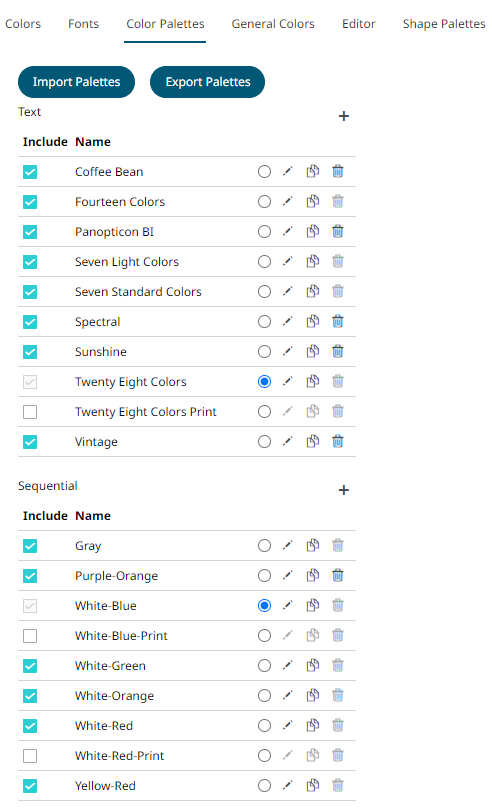Image resolution: width=492 pixels, height=808 pixels.
Task: Add a new Text palette with plus icon
Action: click(344, 116)
